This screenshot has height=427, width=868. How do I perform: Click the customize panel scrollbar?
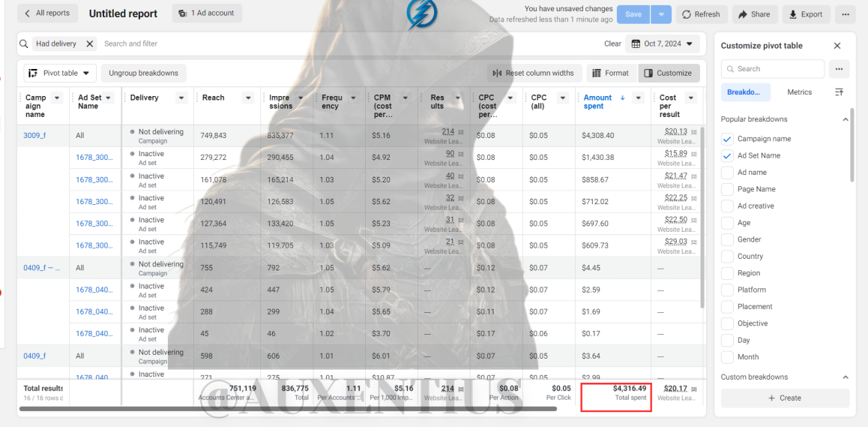click(x=852, y=146)
